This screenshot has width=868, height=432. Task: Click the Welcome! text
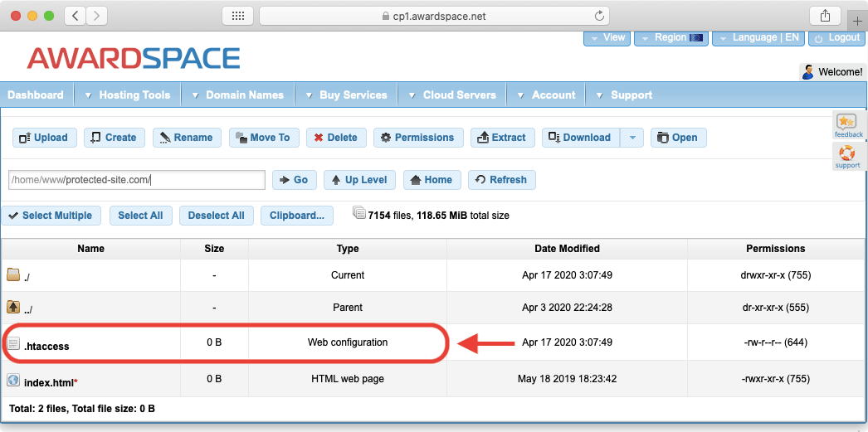tap(840, 72)
